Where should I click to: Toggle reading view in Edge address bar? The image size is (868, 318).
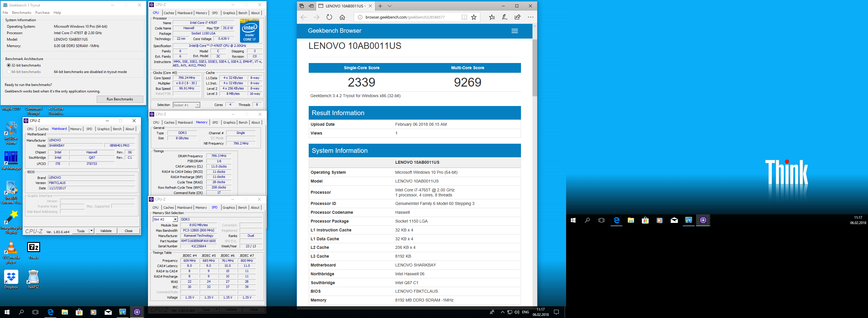[464, 17]
